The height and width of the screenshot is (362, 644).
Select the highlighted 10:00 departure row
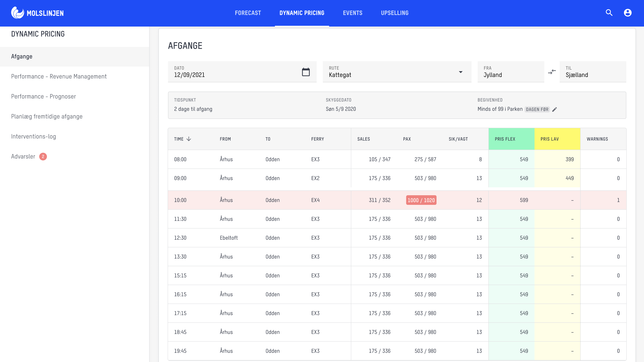(397, 200)
